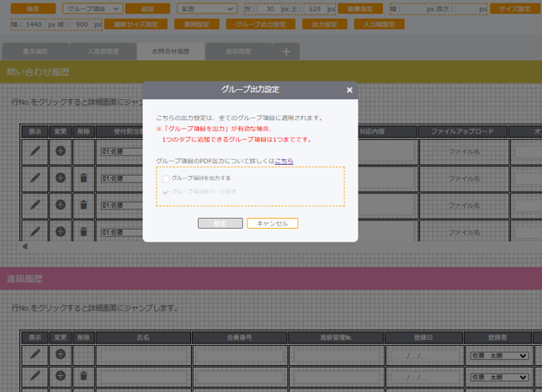This screenshot has width=542, height=392.
Task: Switch to the 基本画面 tab
Action: point(35,51)
